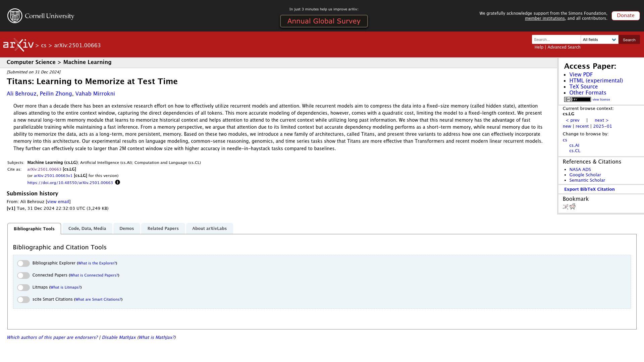
Task: Click What is Connected Papers? link
Action: [94, 276]
